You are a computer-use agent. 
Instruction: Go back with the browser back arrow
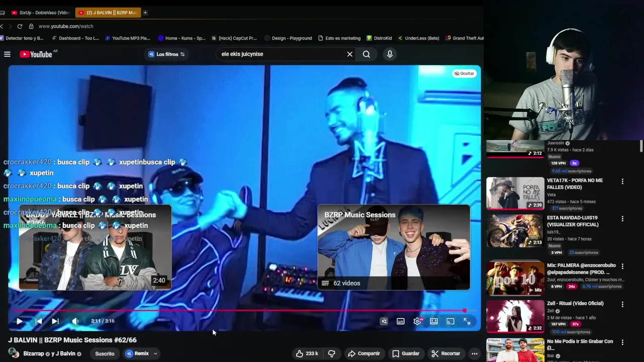pyautogui.click(x=2, y=26)
